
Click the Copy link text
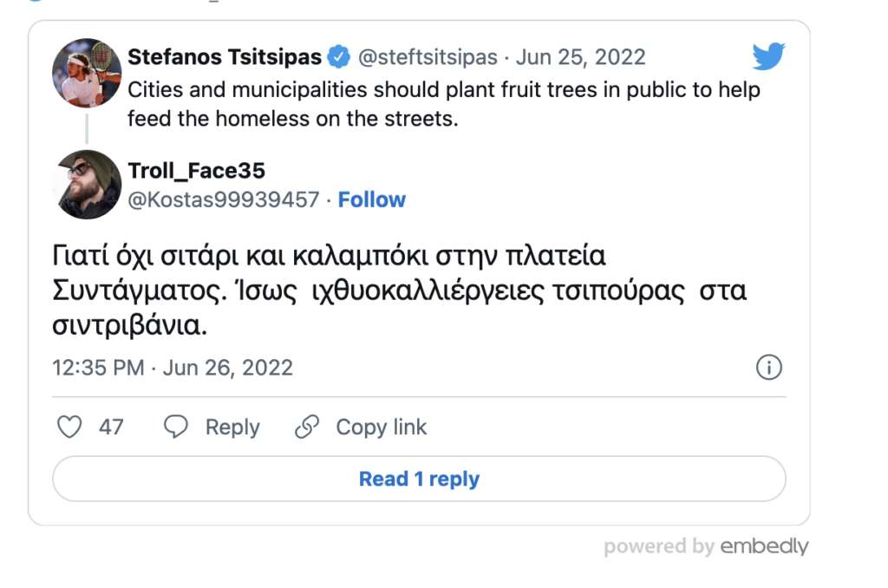click(x=382, y=428)
